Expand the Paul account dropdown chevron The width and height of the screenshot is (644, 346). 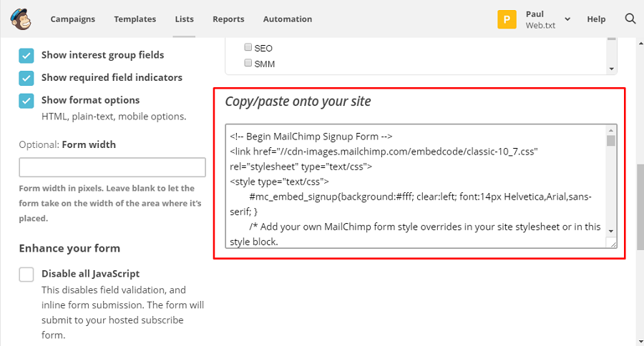pos(567,19)
